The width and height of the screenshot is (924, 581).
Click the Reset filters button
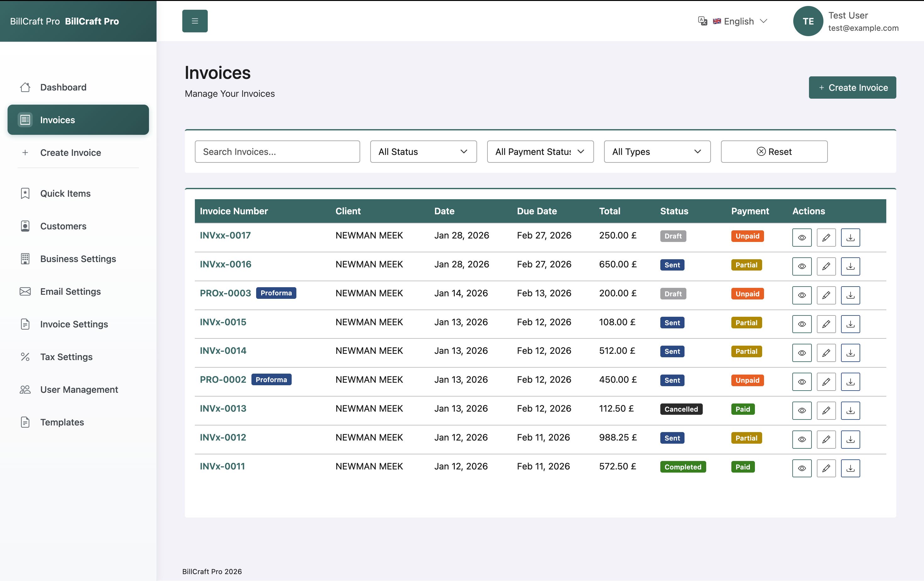point(773,151)
